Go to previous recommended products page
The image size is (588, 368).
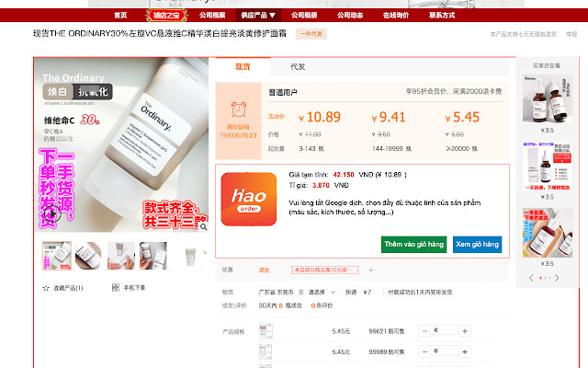pyautogui.click(x=531, y=278)
